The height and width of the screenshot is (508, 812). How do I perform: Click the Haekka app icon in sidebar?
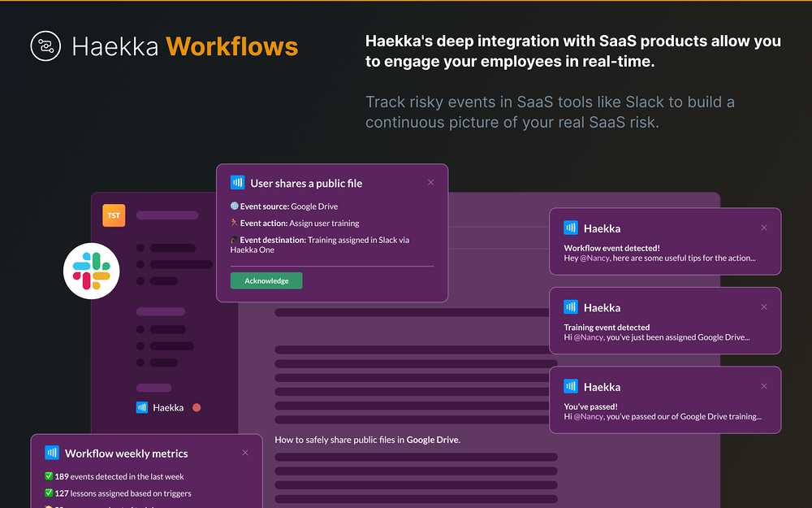click(x=142, y=407)
